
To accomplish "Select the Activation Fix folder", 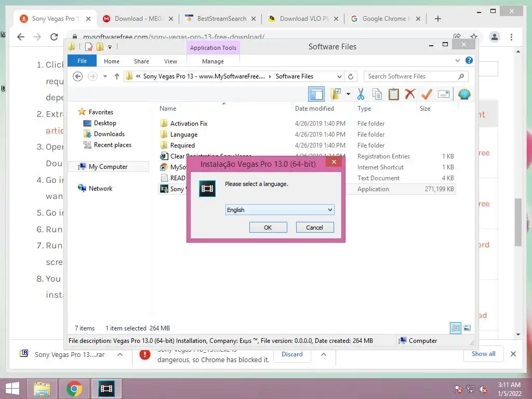I will [x=189, y=124].
